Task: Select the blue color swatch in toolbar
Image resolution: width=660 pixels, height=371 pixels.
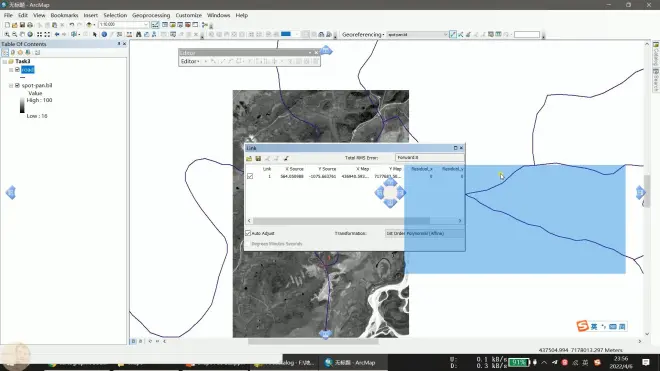Action: (x=286, y=35)
